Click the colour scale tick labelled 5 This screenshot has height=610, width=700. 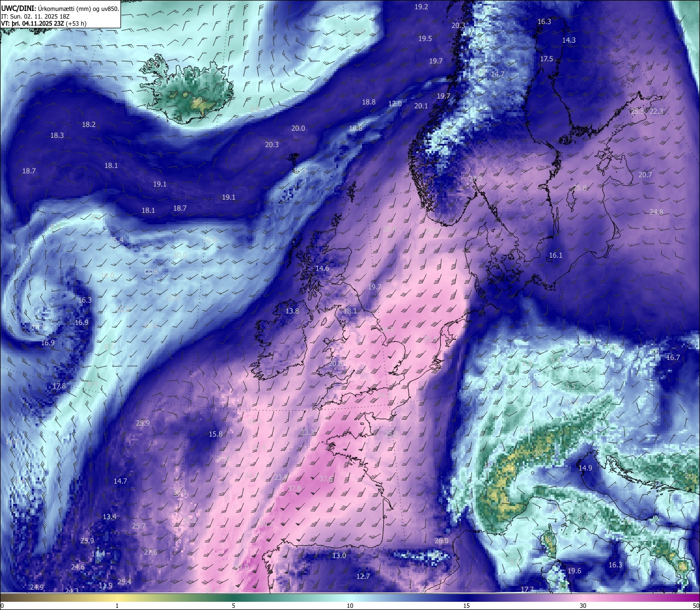click(x=234, y=606)
